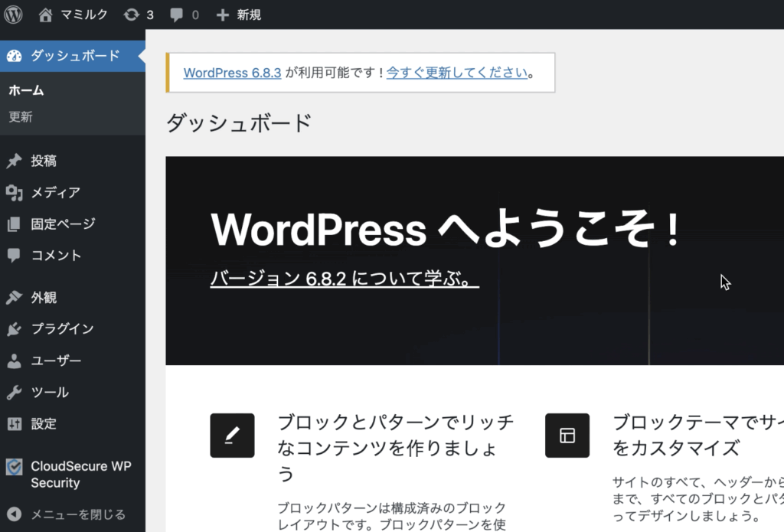Click the block theme layout icon
The height and width of the screenshot is (532, 784).
tap(567, 436)
